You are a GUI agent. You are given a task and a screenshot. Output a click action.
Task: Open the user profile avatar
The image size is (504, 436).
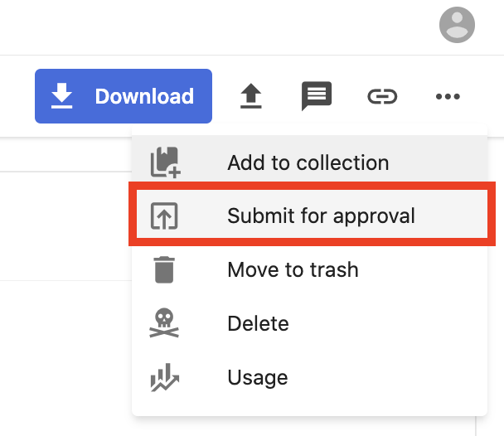(457, 25)
